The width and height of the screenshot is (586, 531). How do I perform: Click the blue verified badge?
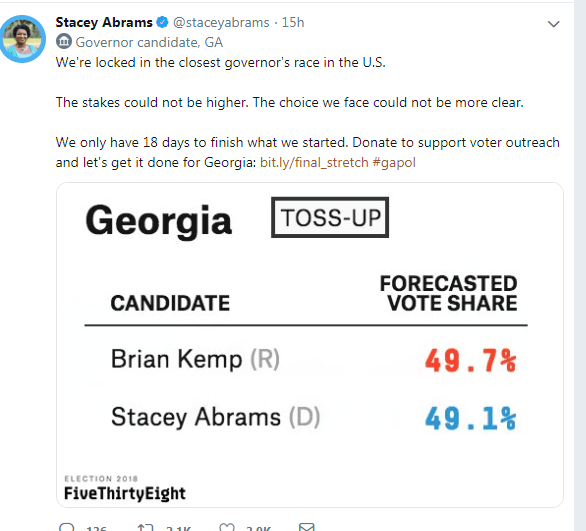162,22
